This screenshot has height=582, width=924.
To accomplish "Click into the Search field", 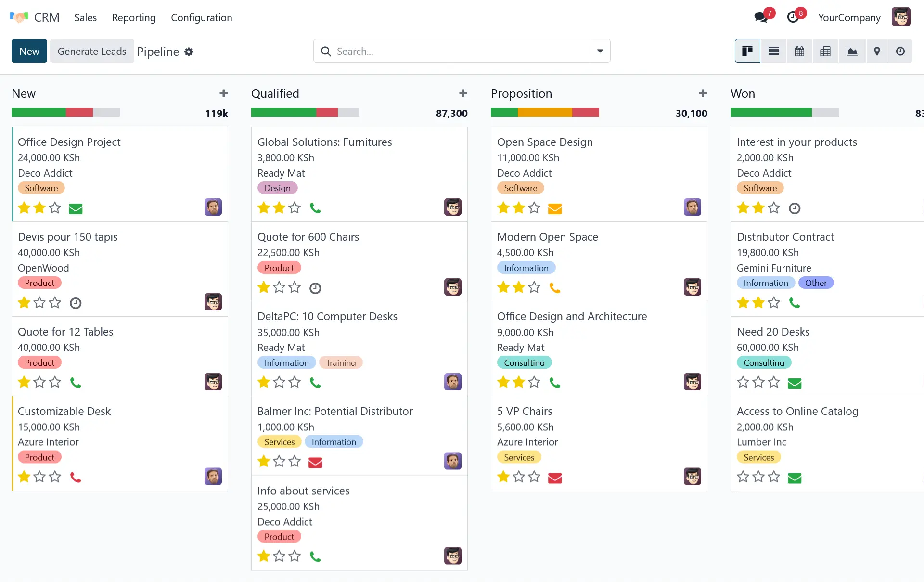I will point(457,51).
